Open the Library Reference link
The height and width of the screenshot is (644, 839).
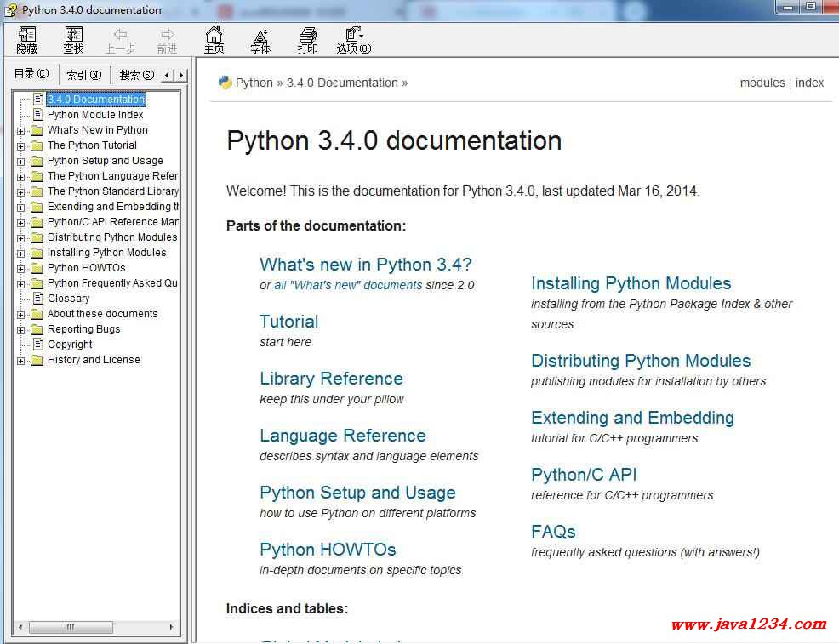[331, 379]
